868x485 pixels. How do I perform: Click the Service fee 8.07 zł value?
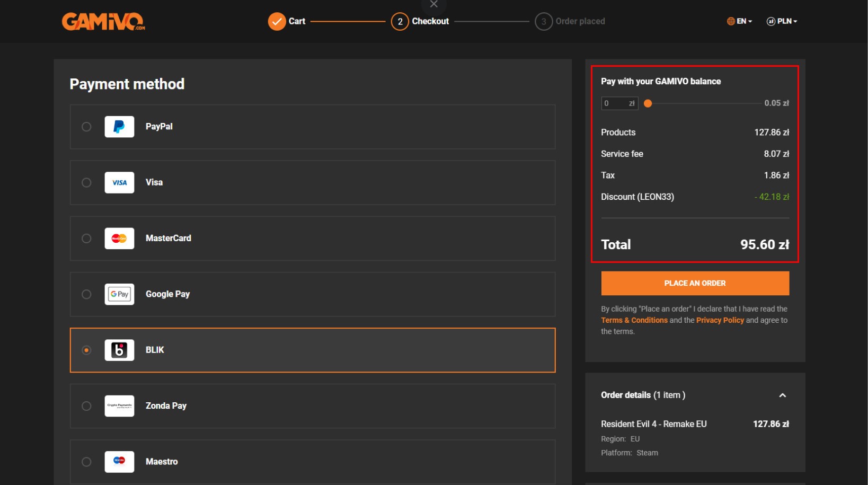click(776, 154)
